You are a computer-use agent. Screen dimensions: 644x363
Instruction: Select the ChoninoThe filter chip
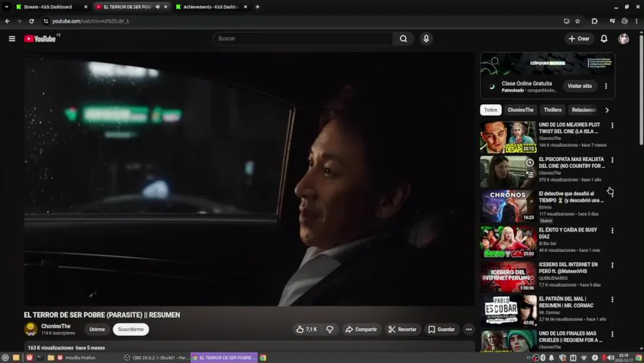point(521,110)
